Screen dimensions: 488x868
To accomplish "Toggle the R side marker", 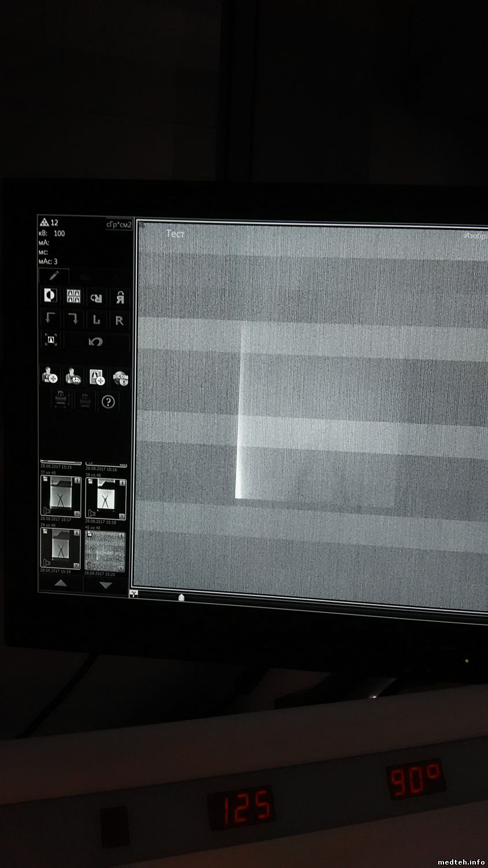I will point(120,321).
